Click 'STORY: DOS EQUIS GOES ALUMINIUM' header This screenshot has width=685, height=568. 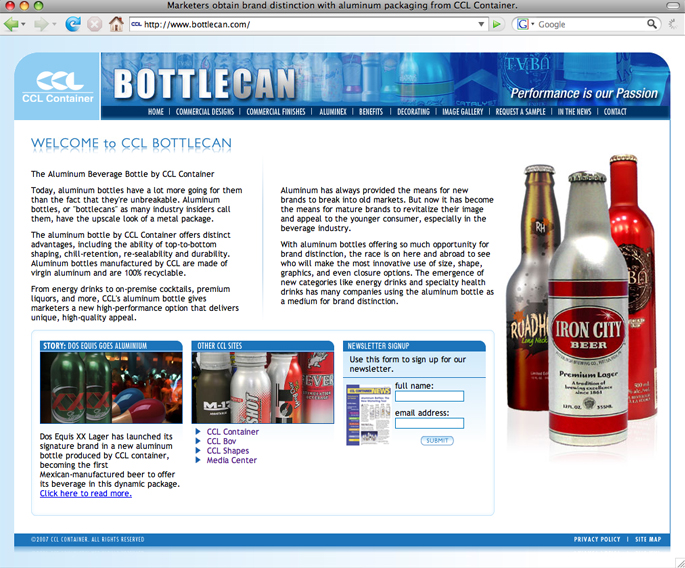(95, 346)
